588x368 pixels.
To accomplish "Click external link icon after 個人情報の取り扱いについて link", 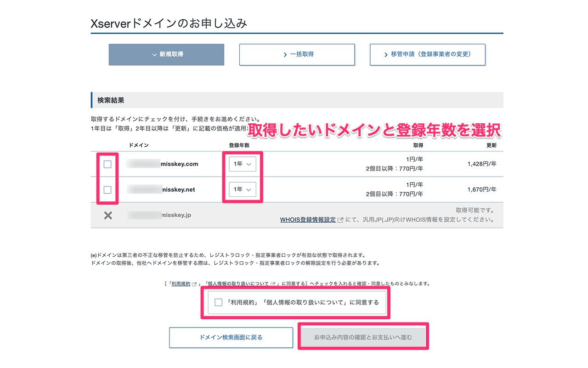I will coord(273,284).
